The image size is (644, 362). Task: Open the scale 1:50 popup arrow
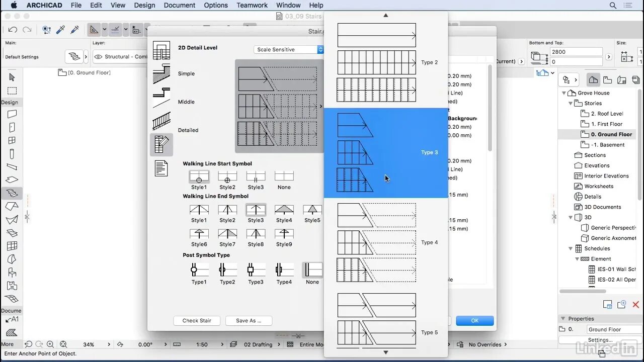[x=222, y=344]
